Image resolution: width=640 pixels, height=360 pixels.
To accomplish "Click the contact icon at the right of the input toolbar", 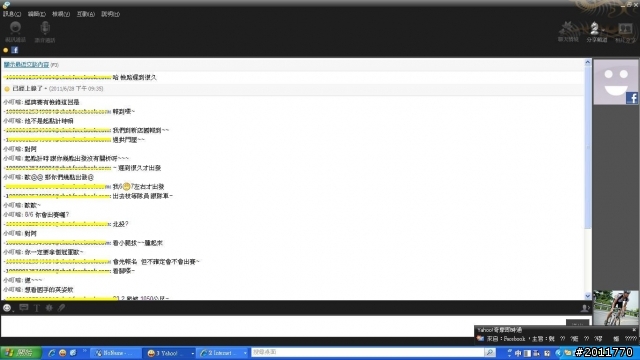I will [x=585, y=308].
